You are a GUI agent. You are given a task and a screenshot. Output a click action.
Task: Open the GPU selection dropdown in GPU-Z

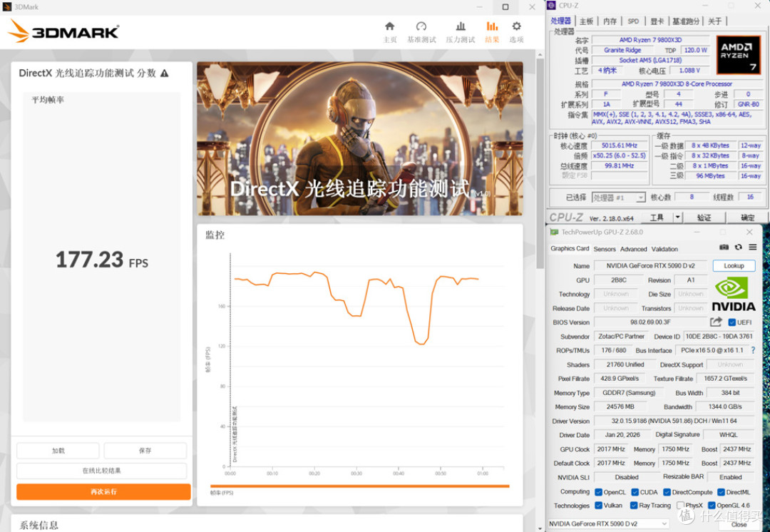coord(608,523)
